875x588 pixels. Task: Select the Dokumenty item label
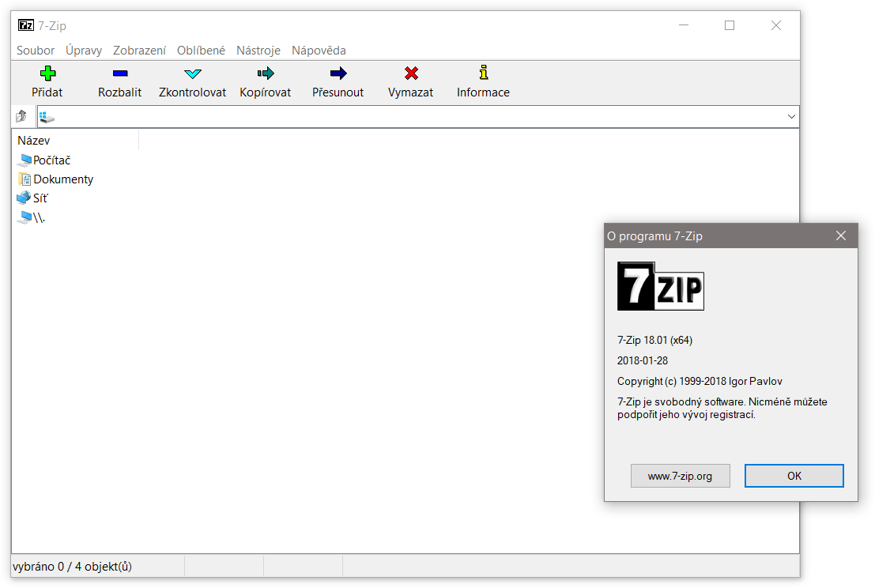click(x=63, y=179)
